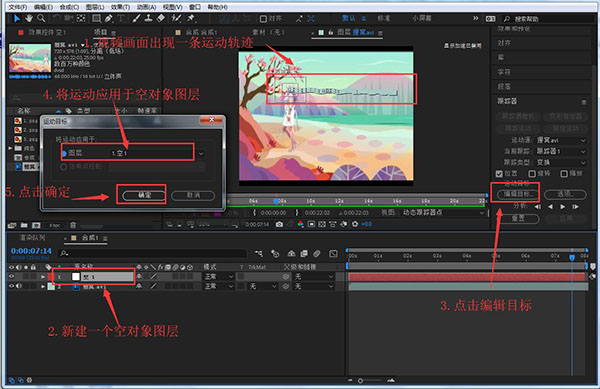Click the timeline search magnifier icon
Viewport: 600px width, 389px height.
pyautogui.click(x=64, y=253)
